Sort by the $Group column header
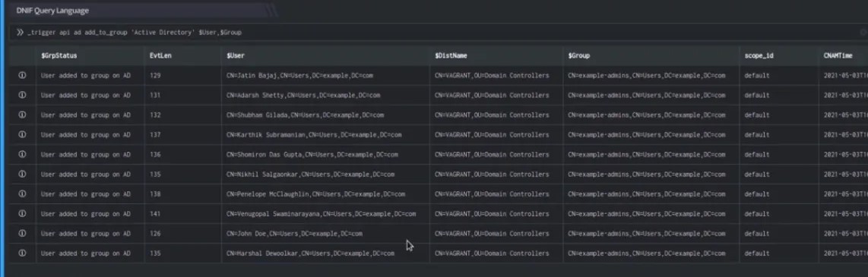The width and height of the screenshot is (868, 277). pos(578,56)
